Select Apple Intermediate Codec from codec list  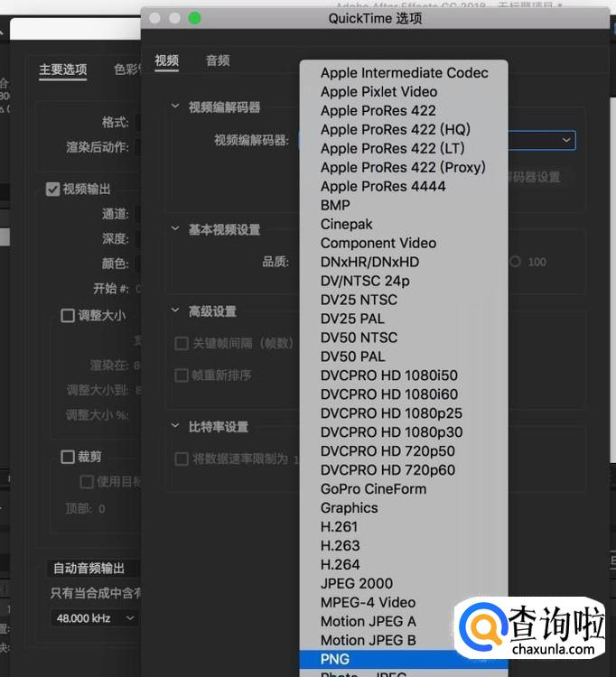tap(404, 72)
